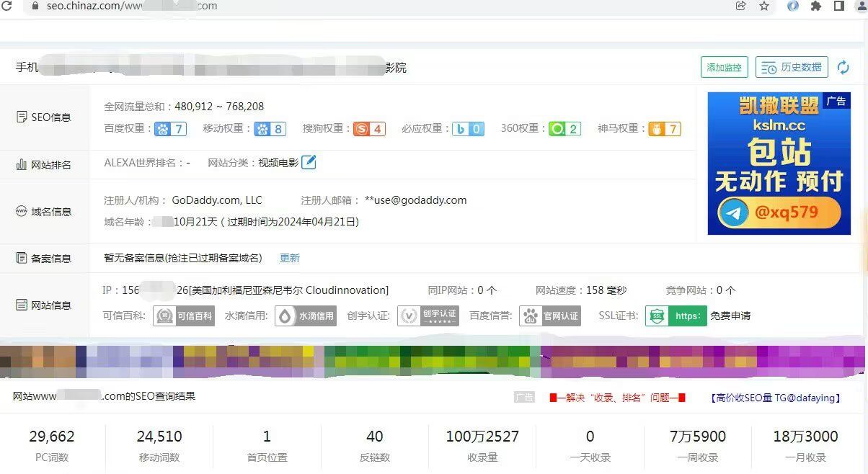This screenshot has height=474, width=868.
Task: Click the 更新 link in 备案信息
Action: tap(290, 258)
